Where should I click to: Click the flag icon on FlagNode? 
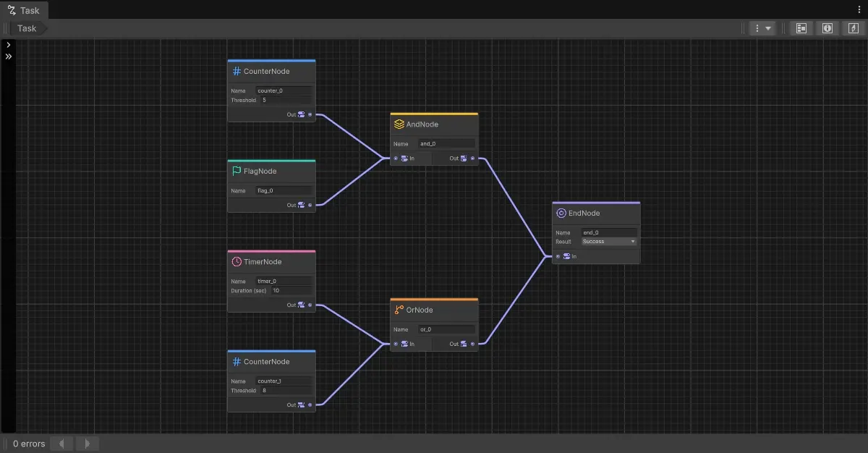coord(237,172)
